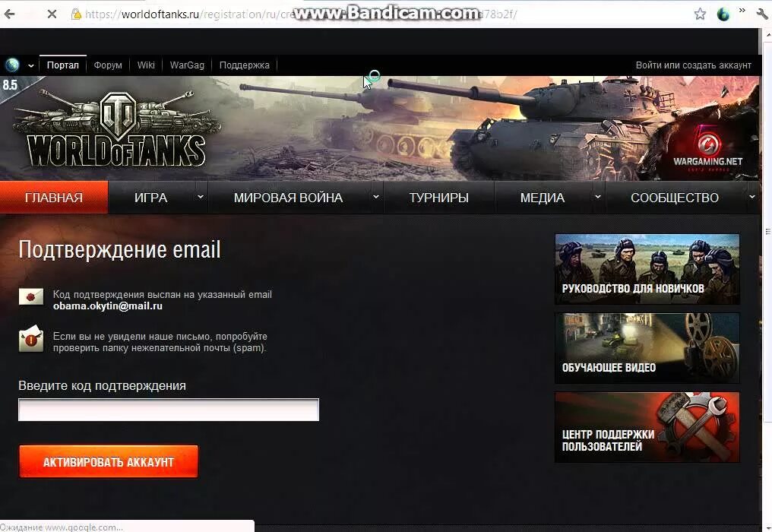
Task: Click the warning envelope icon
Action: [x=31, y=338]
